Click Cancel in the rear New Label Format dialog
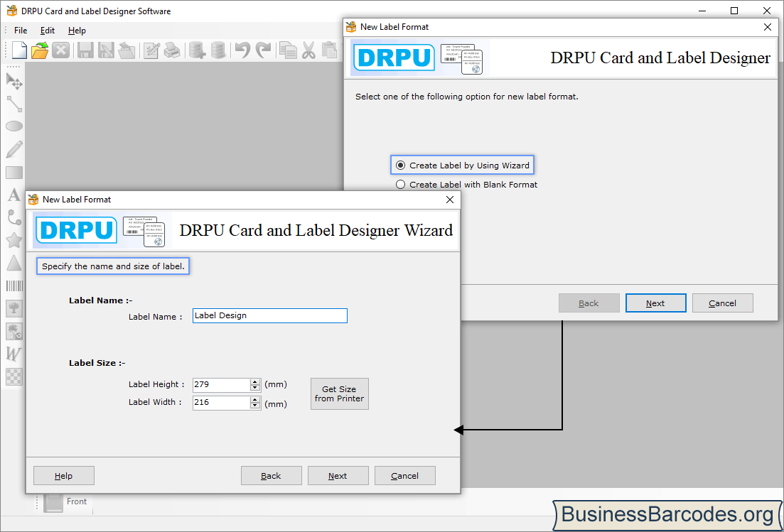This screenshot has height=532, width=784. (x=722, y=303)
